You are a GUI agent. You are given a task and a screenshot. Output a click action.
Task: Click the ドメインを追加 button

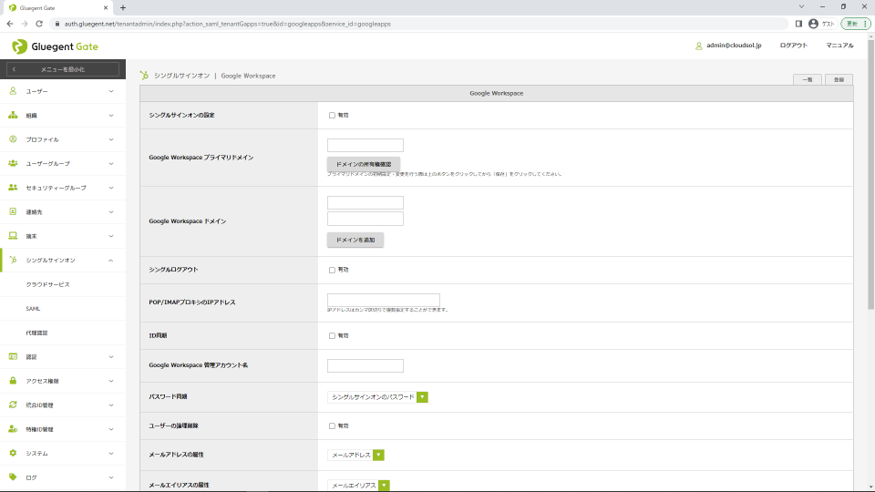pos(355,240)
